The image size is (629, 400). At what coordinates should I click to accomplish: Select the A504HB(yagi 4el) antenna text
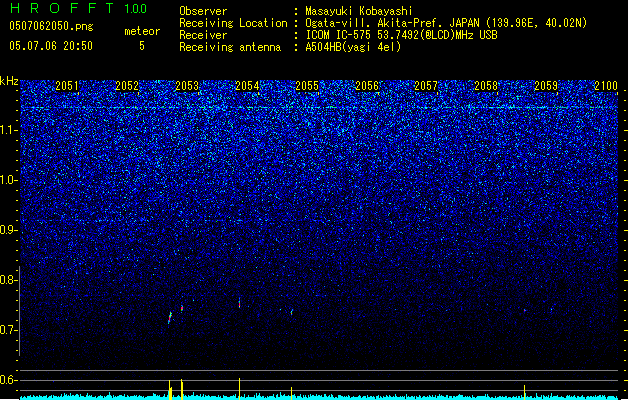click(353, 47)
